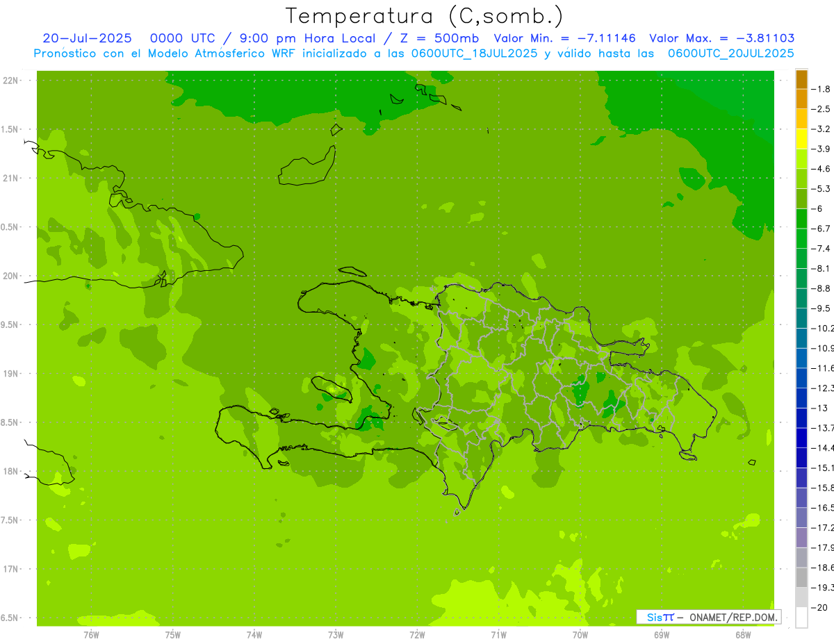Click the '17N' latitude label
Viewport: 834px width, 644px height.
tap(11, 569)
